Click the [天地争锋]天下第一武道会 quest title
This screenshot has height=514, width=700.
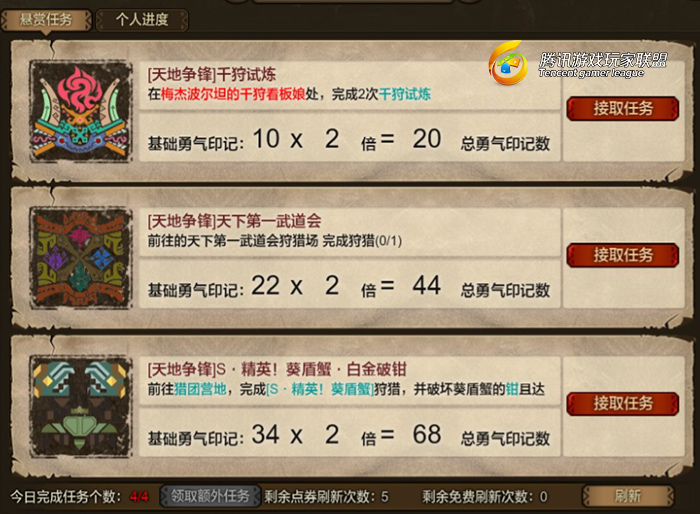point(234,221)
